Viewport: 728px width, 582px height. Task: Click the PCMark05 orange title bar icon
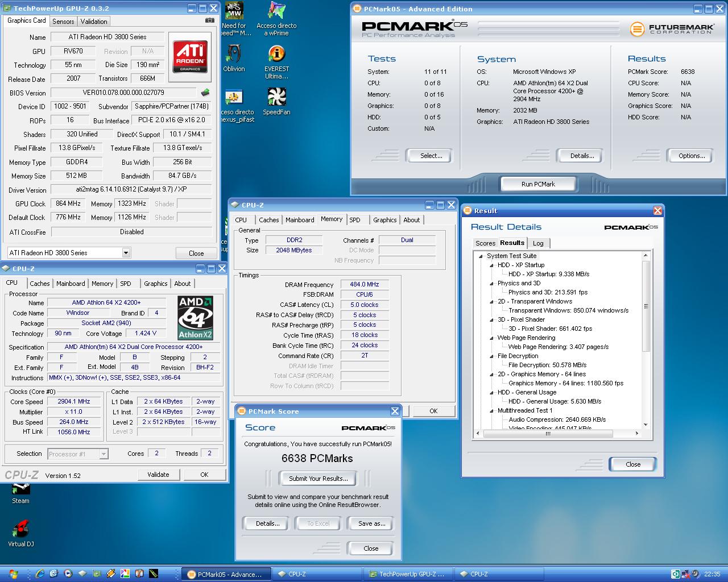click(x=357, y=9)
